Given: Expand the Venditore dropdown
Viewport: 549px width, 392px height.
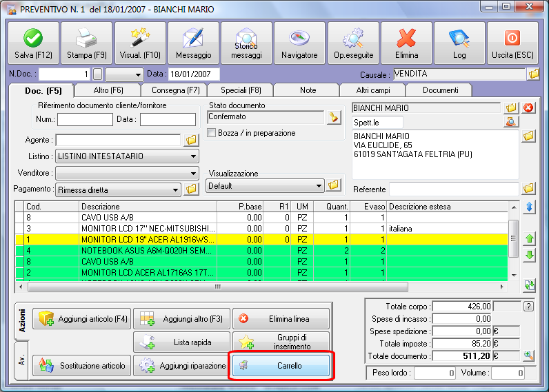Looking at the screenshot, I should point(127,173).
